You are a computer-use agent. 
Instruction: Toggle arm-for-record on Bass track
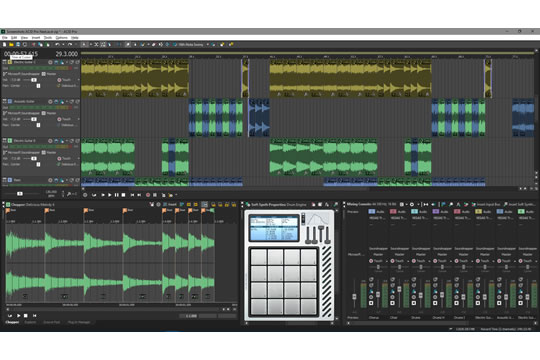point(50,180)
